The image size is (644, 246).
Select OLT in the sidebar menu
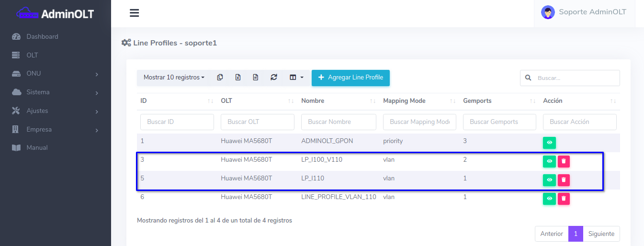[32, 55]
